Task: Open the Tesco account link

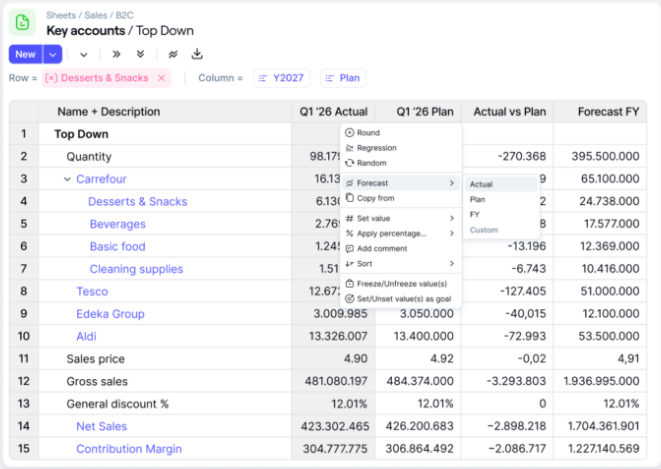Action: click(x=92, y=292)
